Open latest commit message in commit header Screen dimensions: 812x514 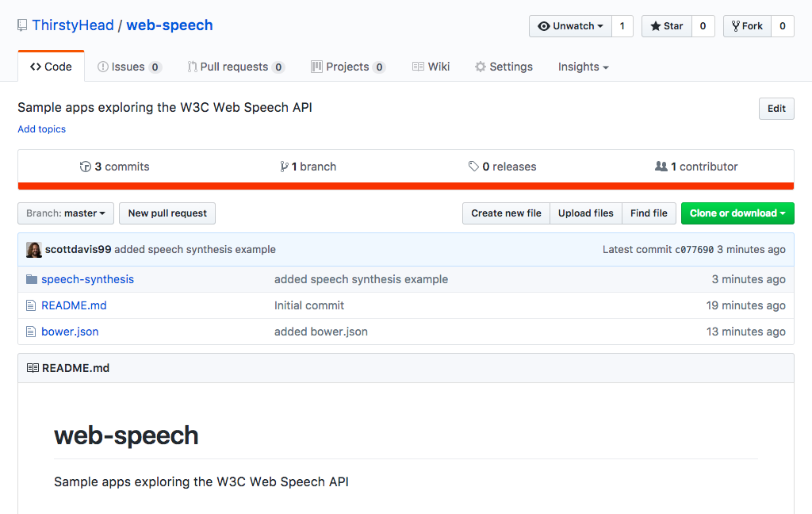[x=195, y=249]
